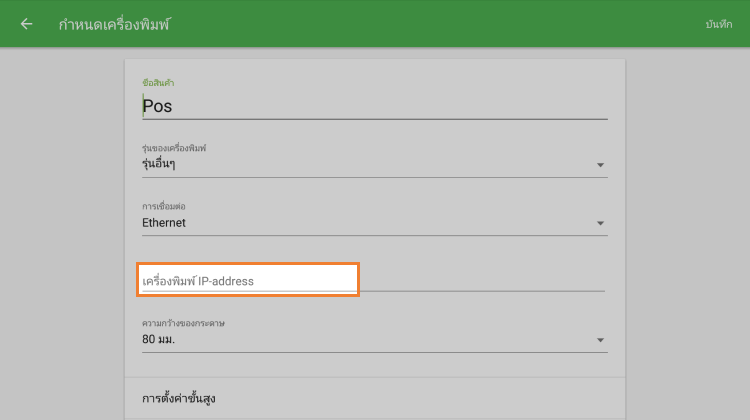Go back using the arrow icon

pos(26,24)
